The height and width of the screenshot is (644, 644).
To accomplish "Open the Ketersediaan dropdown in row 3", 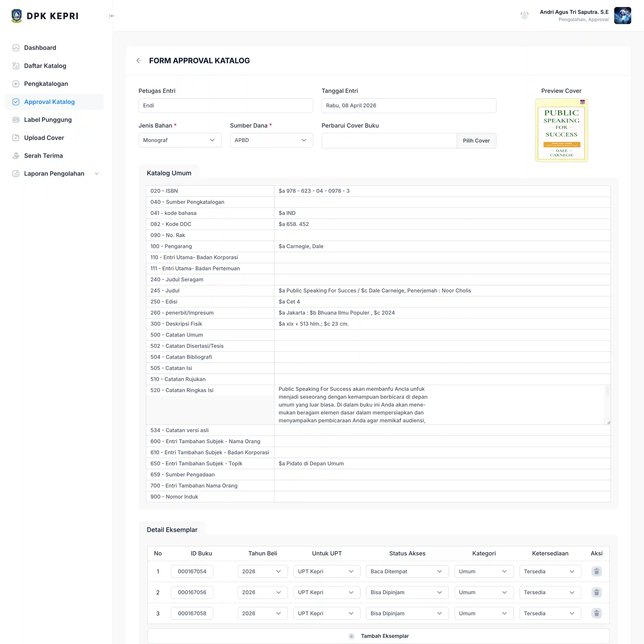I will tap(550, 613).
